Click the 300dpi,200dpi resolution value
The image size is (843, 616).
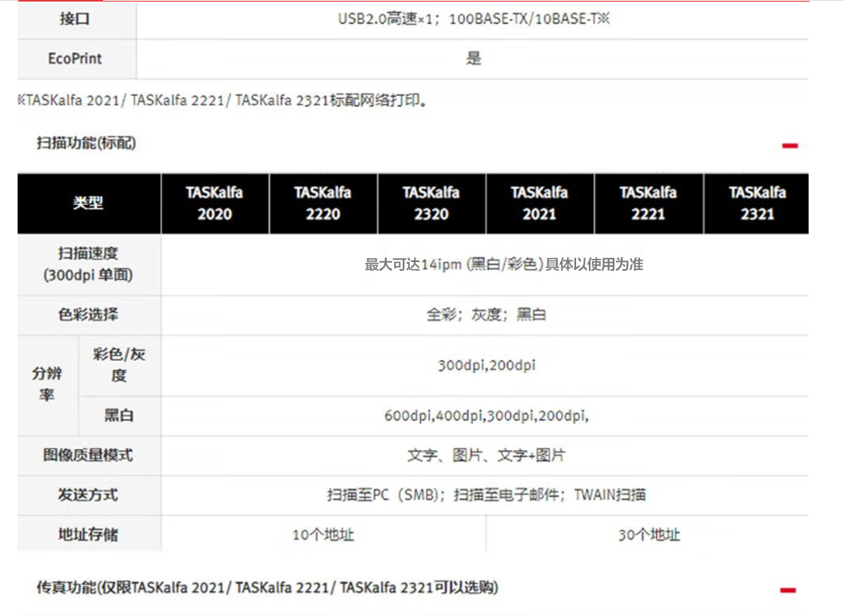[x=486, y=365]
